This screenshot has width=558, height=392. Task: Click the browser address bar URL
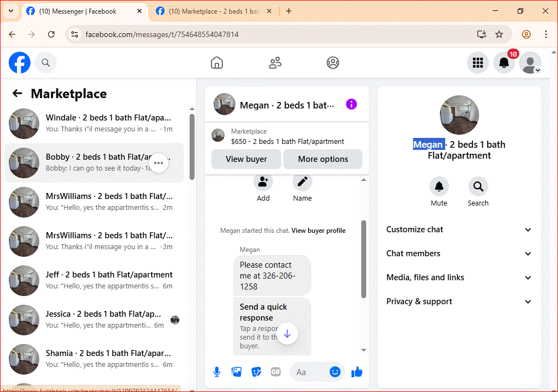tap(162, 34)
